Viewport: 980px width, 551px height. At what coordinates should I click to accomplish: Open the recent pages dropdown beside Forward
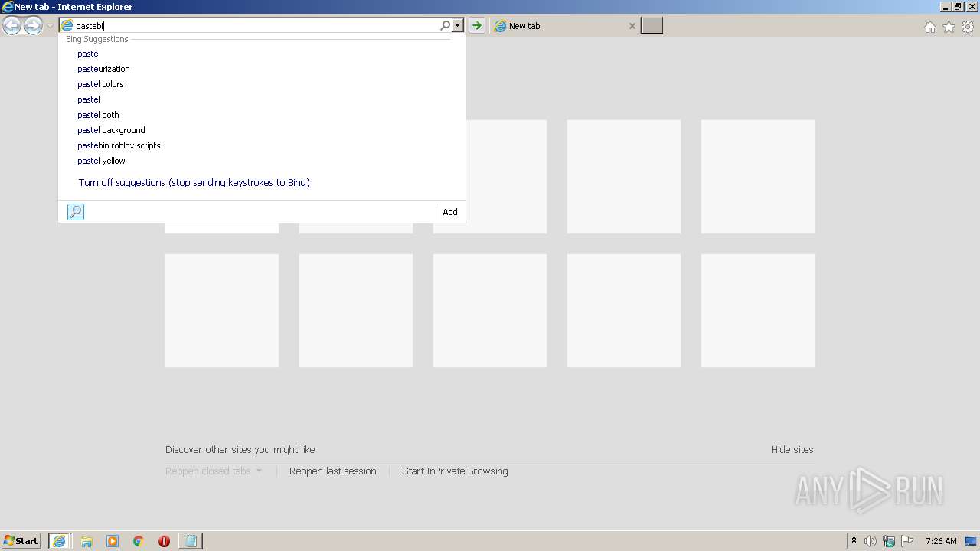tap(50, 26)
